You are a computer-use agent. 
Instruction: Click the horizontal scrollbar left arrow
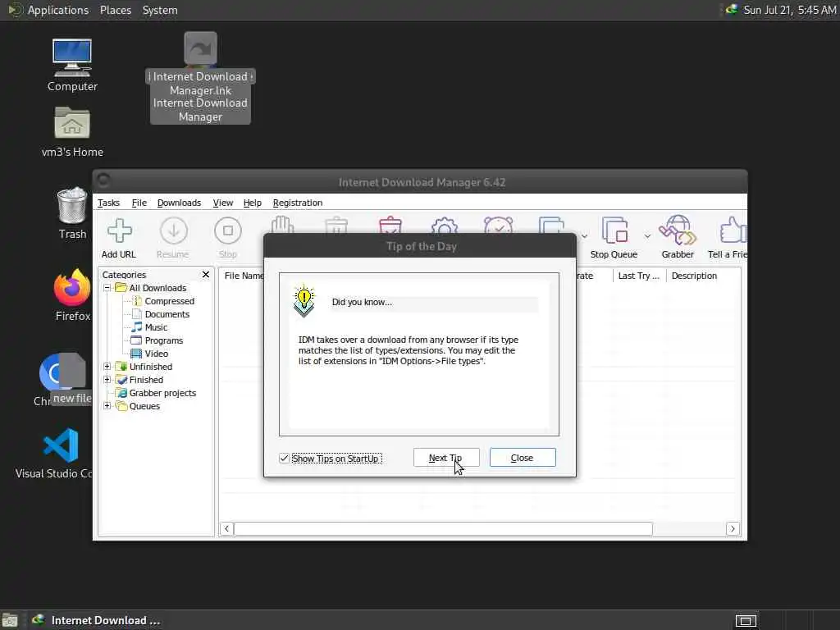pyautogui.click(x=226, y=529)
